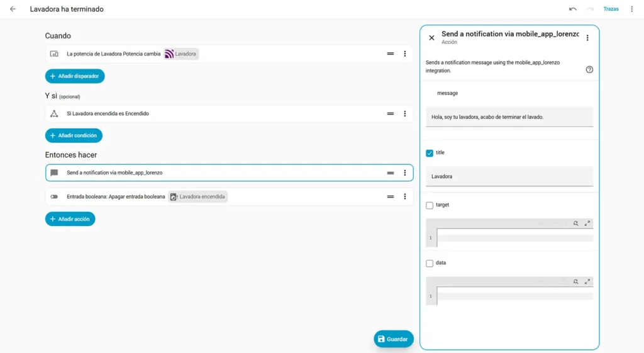Redo the change in the toolbar
Image resolution: width=644 pixels, height=353 pixels.
[x=590, y=9]
